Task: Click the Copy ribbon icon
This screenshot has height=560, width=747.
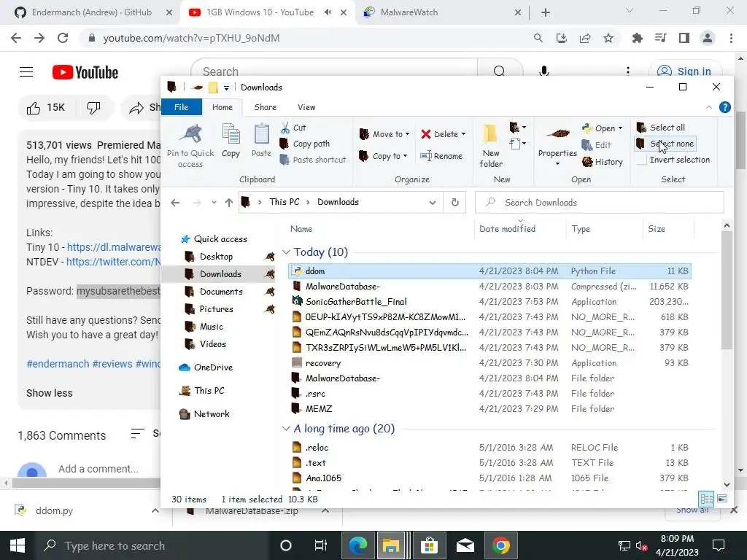Action: click(231, 135)
